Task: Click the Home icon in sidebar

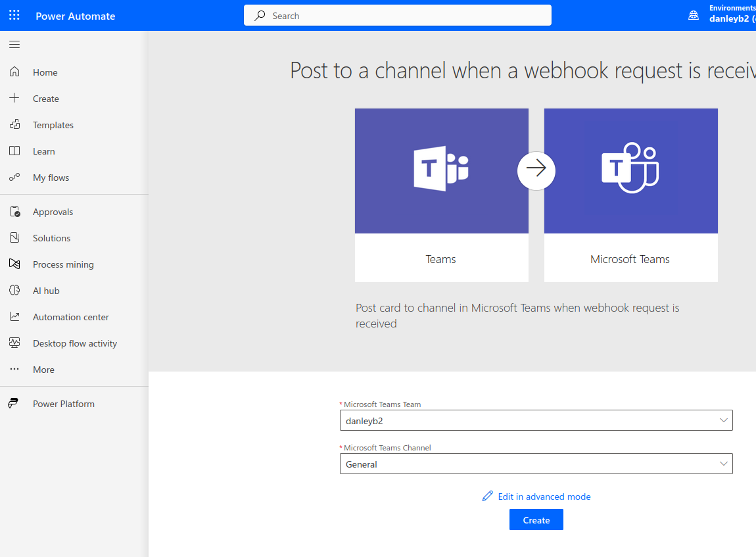Action: [14, 72]
